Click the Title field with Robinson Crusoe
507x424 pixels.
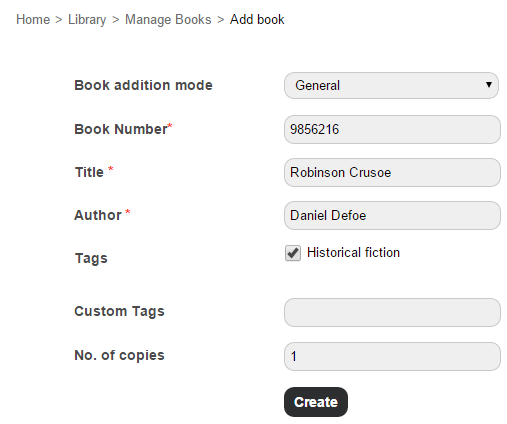(392, 172)
